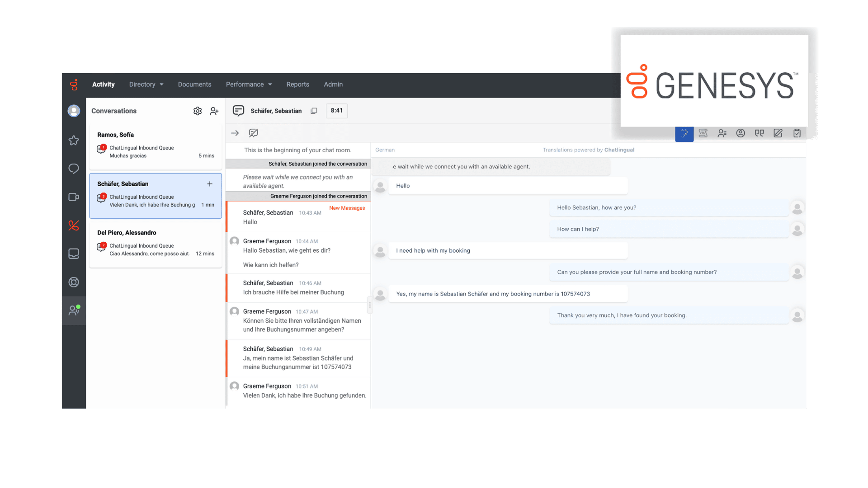Copy the Schäfer, Sebastian interaction name
This screenshot has height=488, width=868.
coord(314,111)
